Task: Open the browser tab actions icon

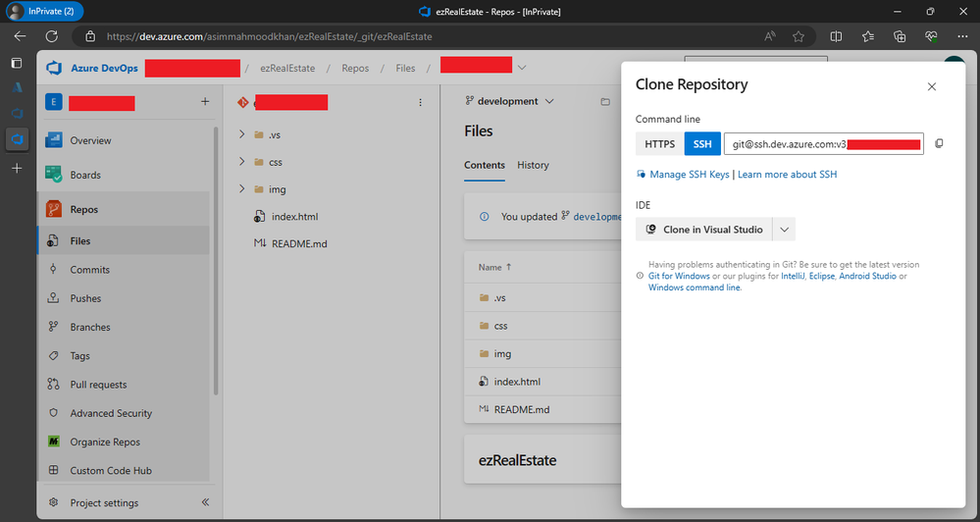Action: [x=17, y=63]
